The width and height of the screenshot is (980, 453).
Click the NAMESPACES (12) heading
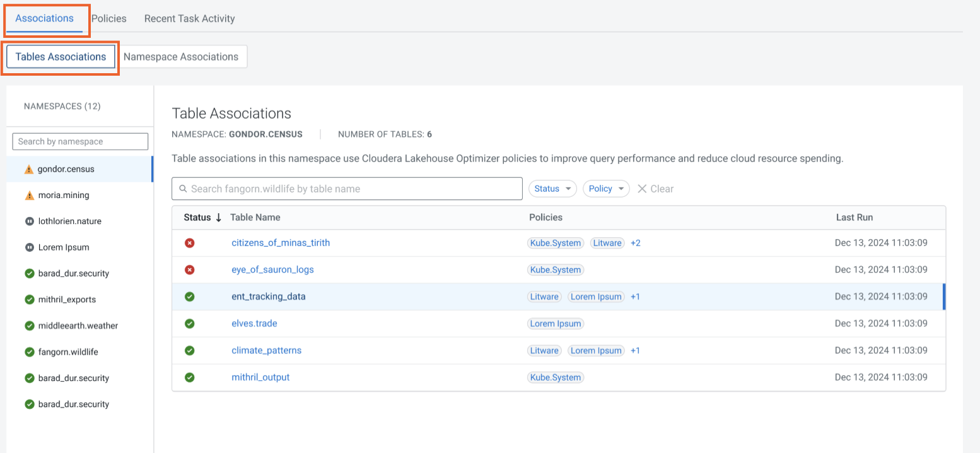pos(62,106)
